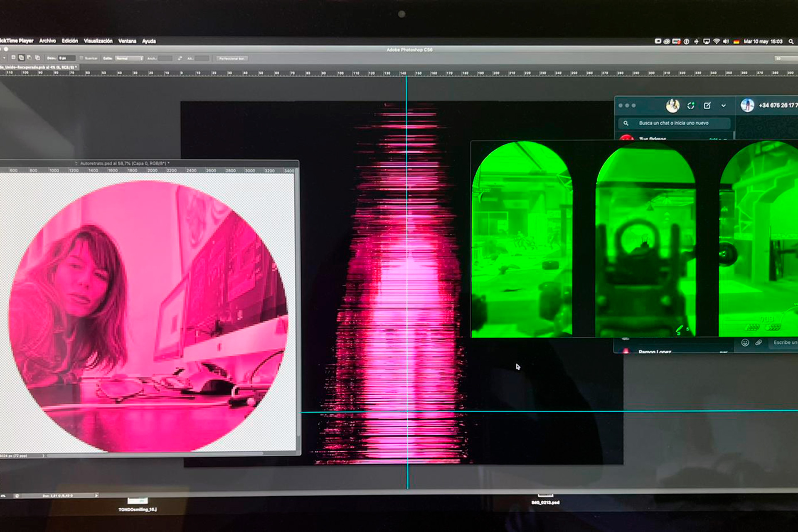798x532 pixels.
Task: Select the 'Add to selection' mode icon
Action: 21,58
